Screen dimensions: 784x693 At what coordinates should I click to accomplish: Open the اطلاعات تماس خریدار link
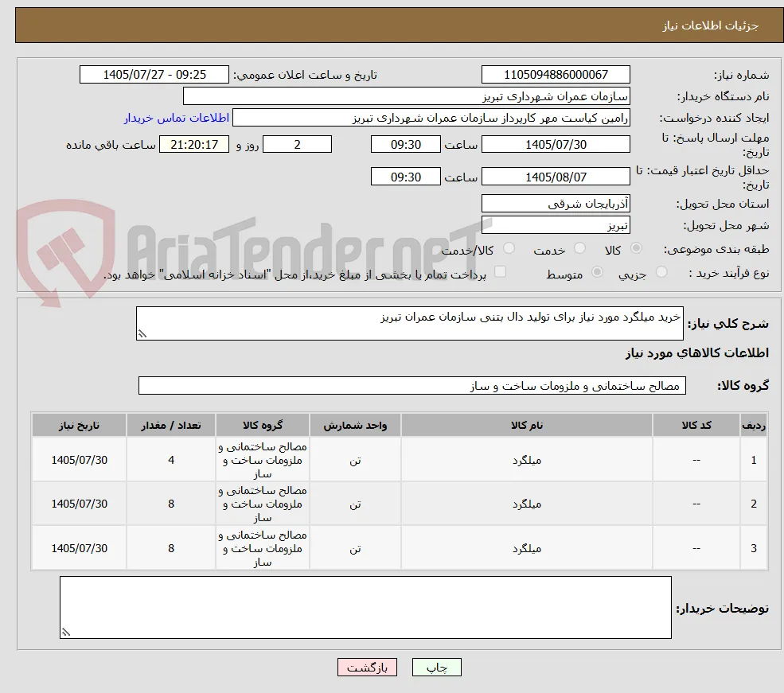point(177,118)
